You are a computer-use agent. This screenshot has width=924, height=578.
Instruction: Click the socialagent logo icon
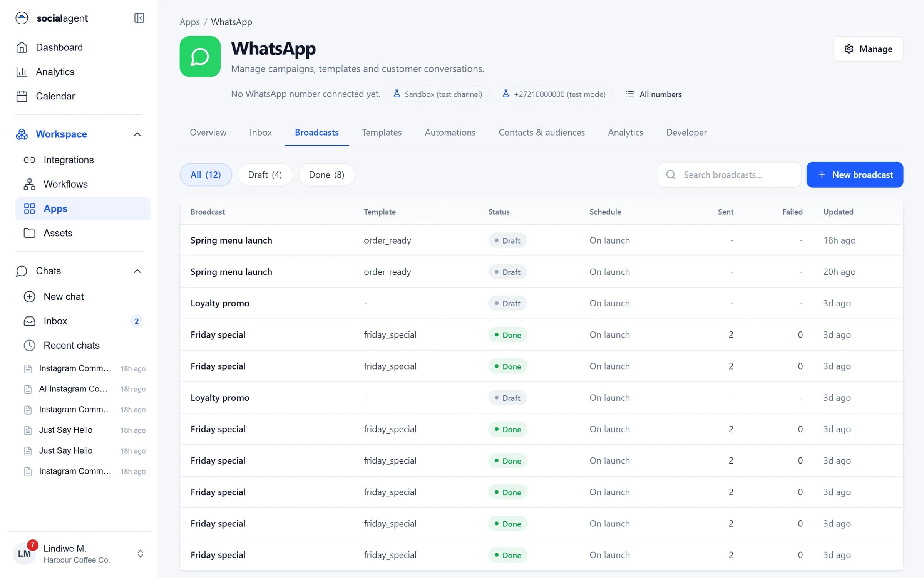tap(22, 18)
